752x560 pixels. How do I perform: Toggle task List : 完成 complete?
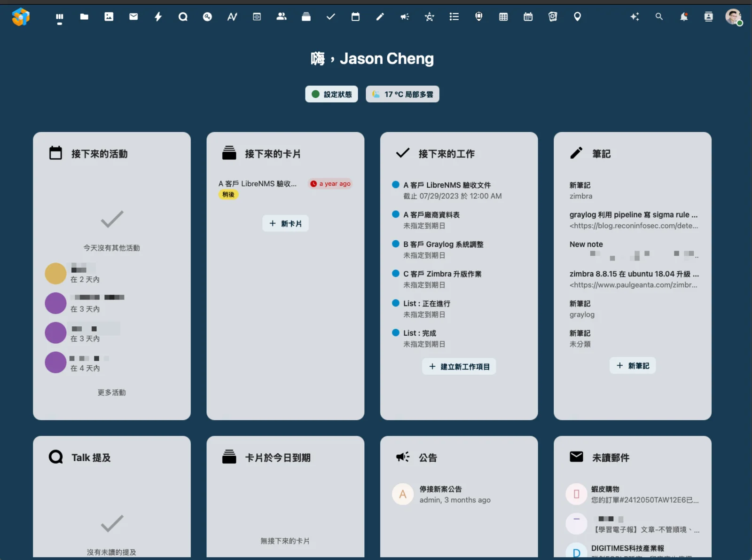click(x=396, y=333)
